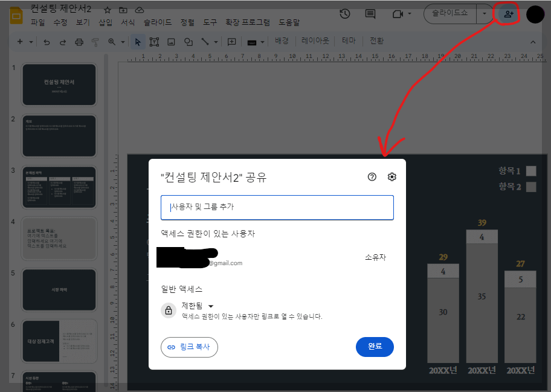
Task: Click the undo arrow icon
Action: (47, 42)
